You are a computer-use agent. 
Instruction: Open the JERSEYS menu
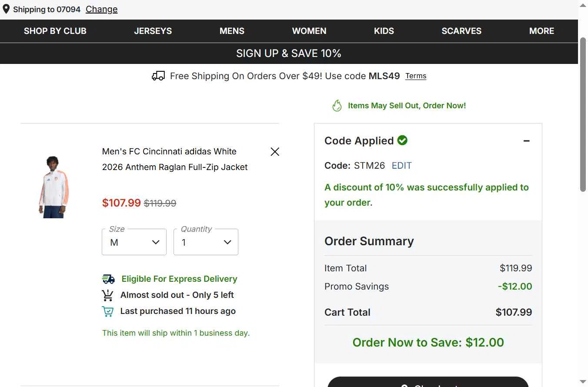click(x=153, y=31)
